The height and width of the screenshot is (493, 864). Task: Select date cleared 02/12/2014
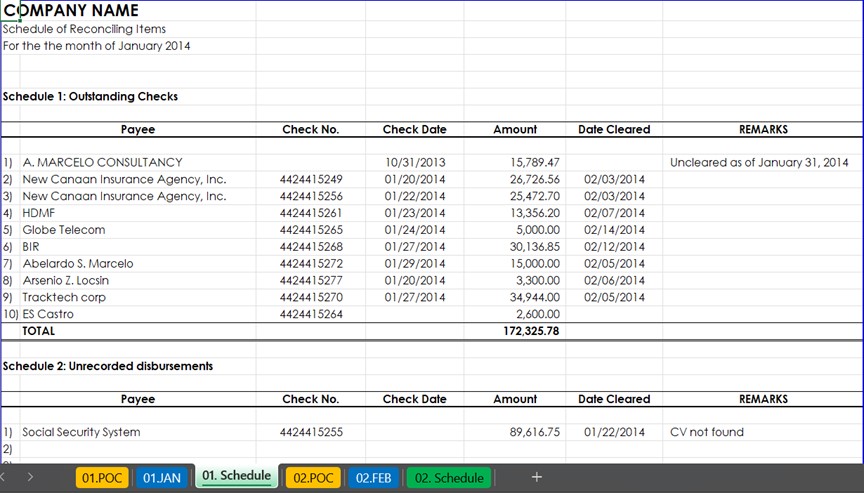[x=614, y=247]
